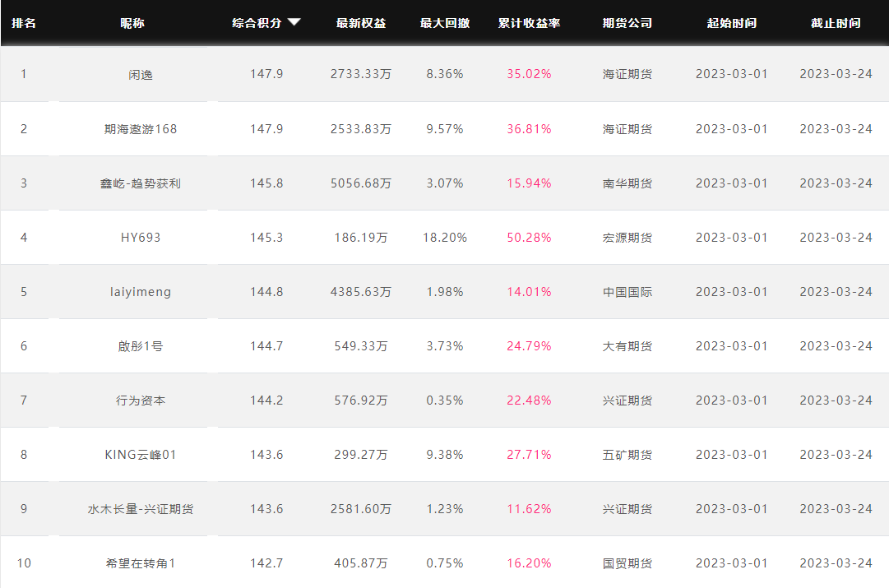Open the nickname 希望在转角1
This screenshot has height=588, width=889.
click(141, 563)
